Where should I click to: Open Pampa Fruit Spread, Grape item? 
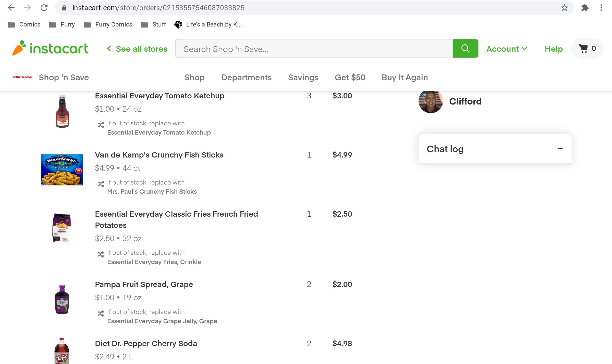(144, 284)
